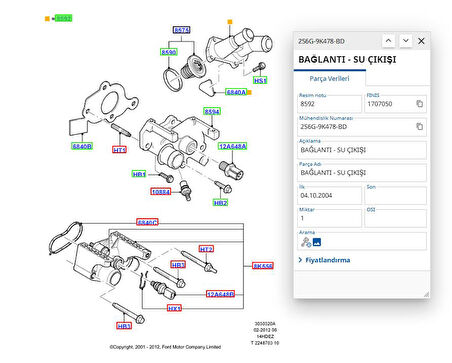
Task: Select part callout 10884 in diagram
Action: [161, 192]
